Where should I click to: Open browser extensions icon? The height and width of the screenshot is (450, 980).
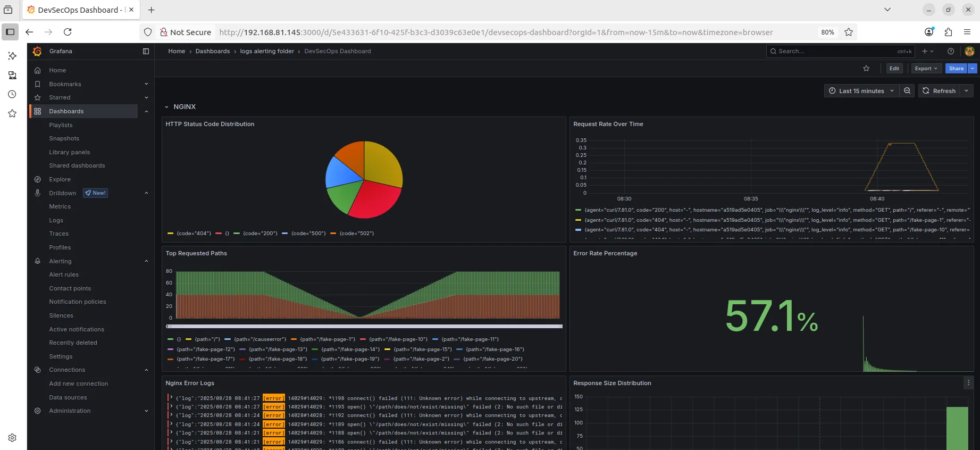[948, 32]
